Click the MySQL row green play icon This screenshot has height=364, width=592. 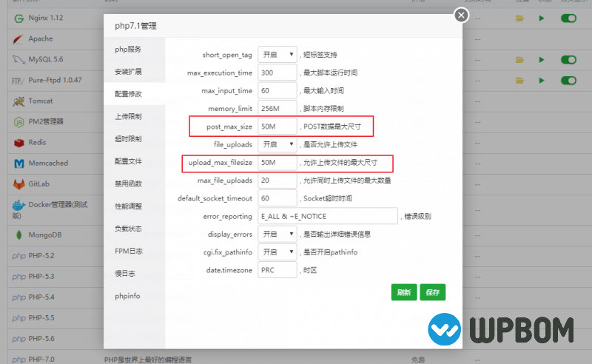point(542,60)
